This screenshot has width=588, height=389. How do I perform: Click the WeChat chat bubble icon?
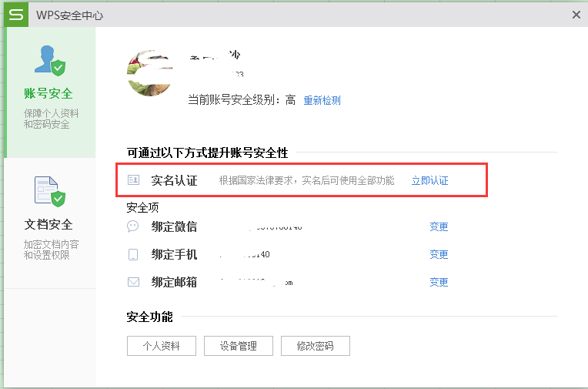click(x=133, y=226)
